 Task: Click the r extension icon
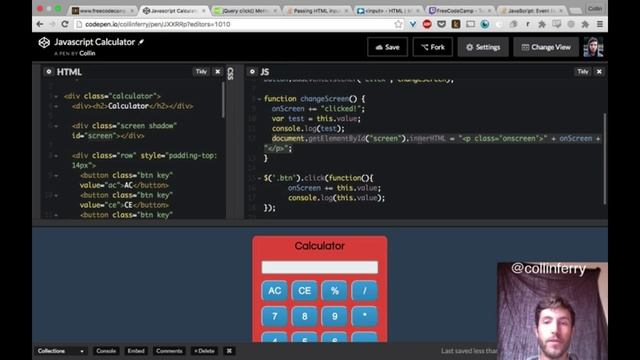(528, 24)
